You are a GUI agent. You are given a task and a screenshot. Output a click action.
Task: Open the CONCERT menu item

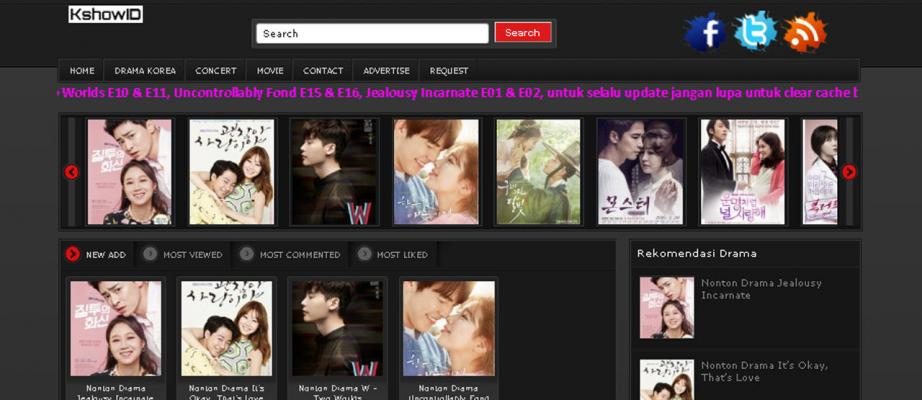(x=216, y=71)
